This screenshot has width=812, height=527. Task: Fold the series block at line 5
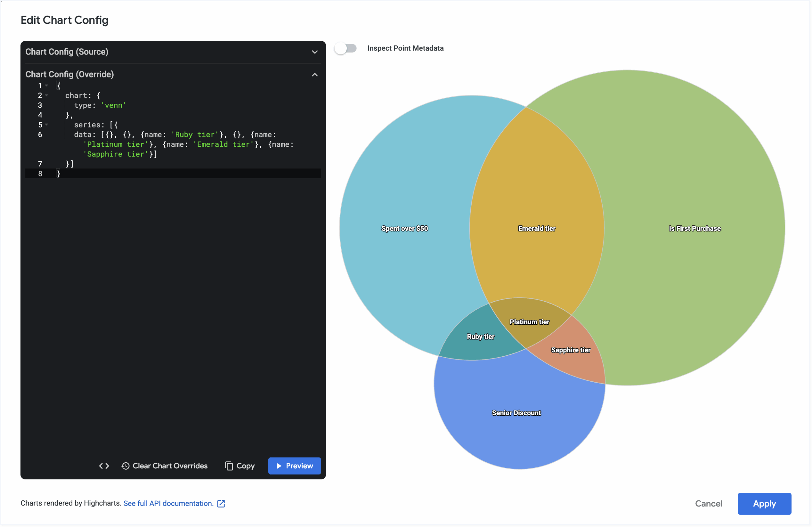[x=47, y=125]
